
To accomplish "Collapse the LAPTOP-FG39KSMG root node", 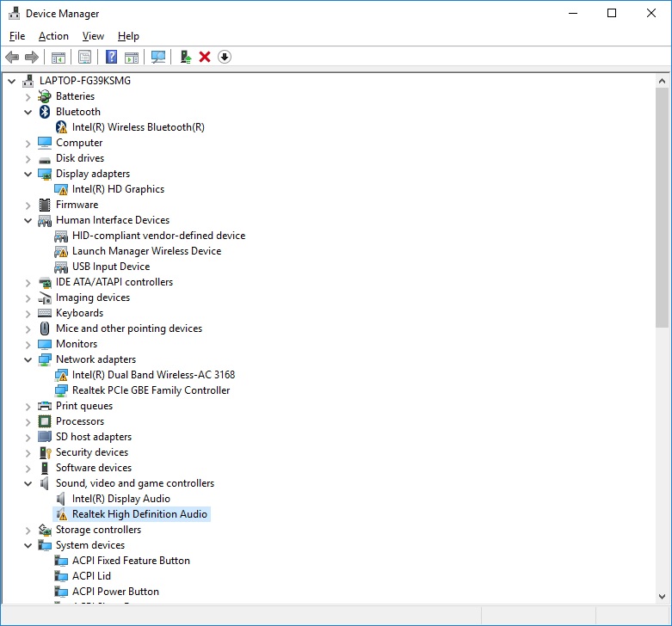I will click(11, 81).
